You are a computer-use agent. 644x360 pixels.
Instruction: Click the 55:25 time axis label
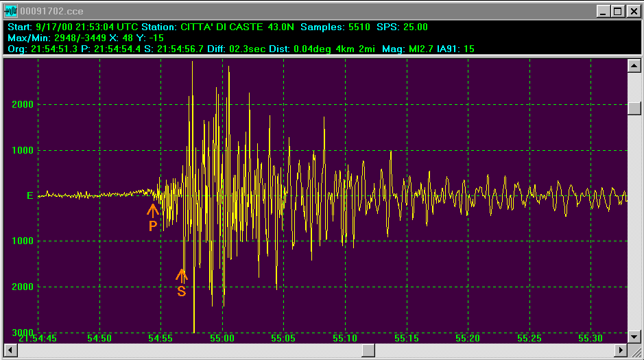pyautogui.click(x=529, y=339)
